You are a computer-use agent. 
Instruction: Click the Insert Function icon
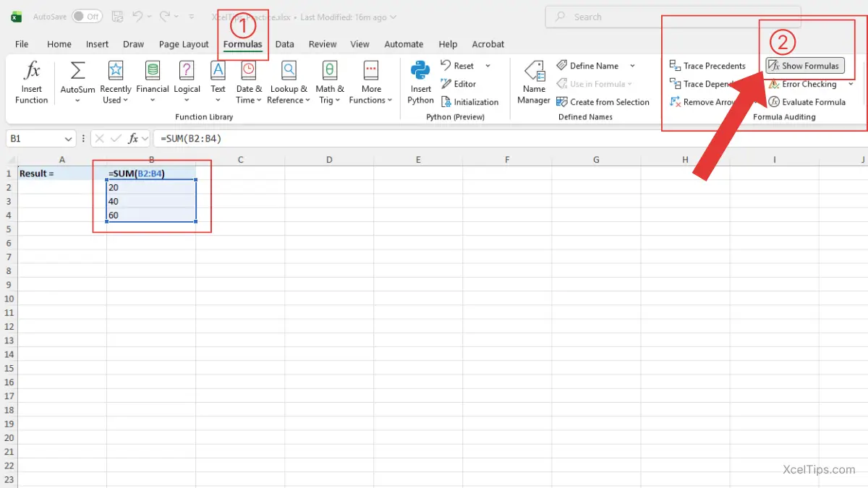point(32,71)
